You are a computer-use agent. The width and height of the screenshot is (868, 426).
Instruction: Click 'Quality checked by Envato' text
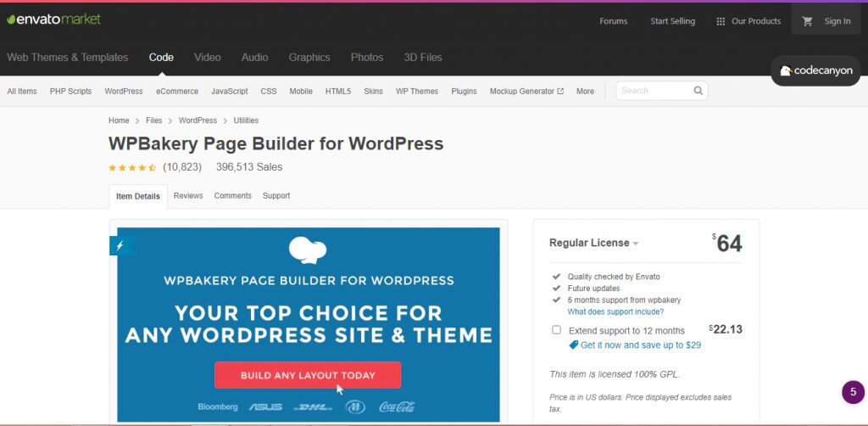(614, 277)
